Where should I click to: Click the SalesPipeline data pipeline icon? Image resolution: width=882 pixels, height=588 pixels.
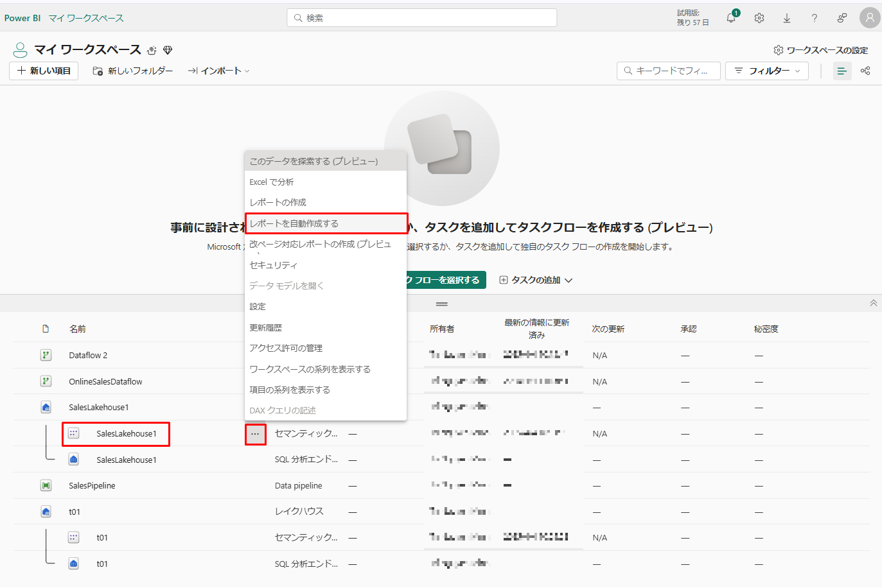[46, 486]
